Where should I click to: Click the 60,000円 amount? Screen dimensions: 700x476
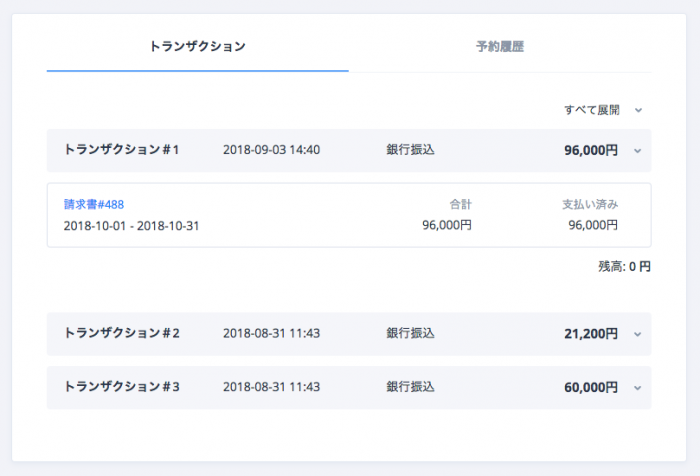(591, 387)
